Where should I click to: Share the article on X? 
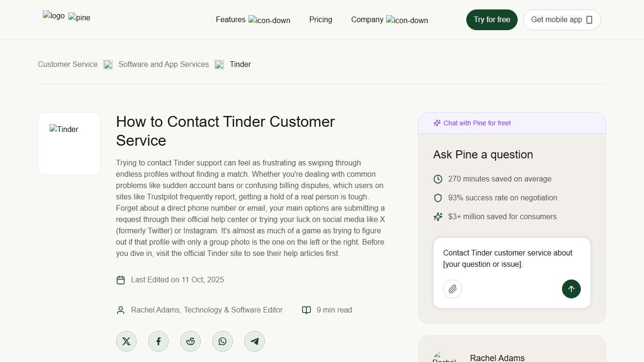126,341
